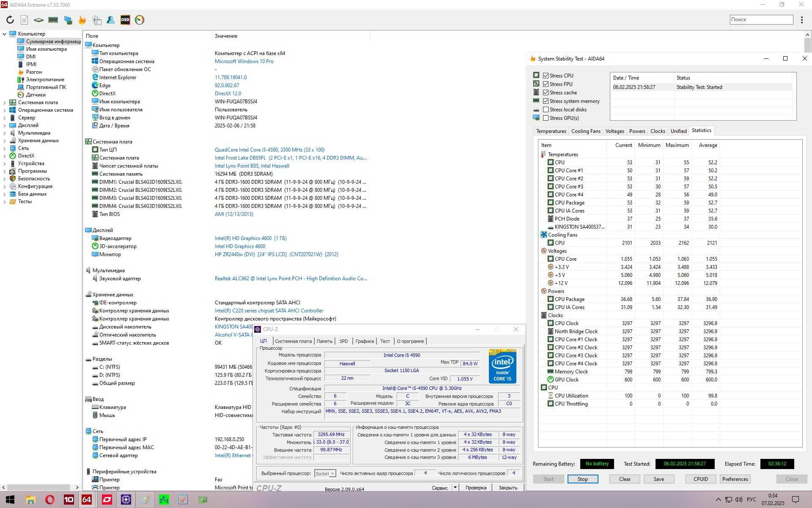Image resolution: width=812 pixels, height=508 pixels.
Task: Open Microsoft Windows 10 Pro link
Action: click(x=244, y=61)
